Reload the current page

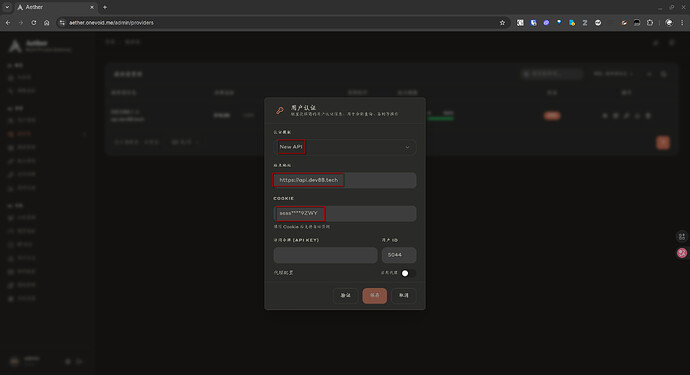33,22
